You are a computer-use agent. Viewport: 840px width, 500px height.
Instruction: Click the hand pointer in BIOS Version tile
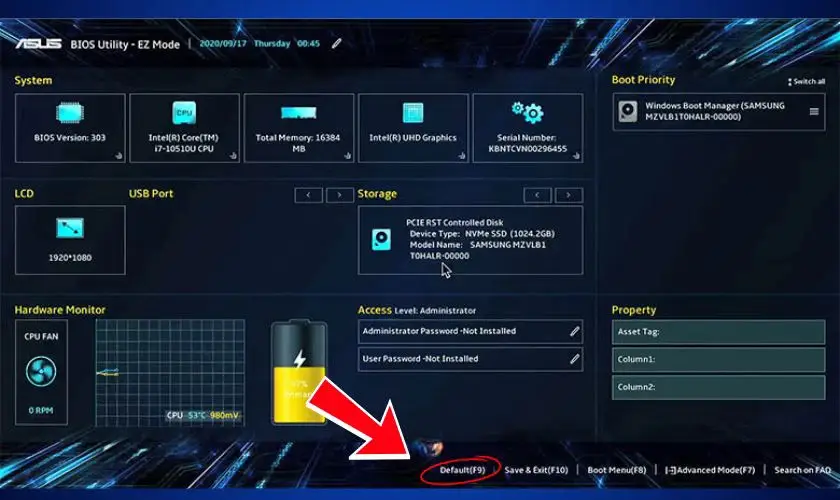pos(118,156)
